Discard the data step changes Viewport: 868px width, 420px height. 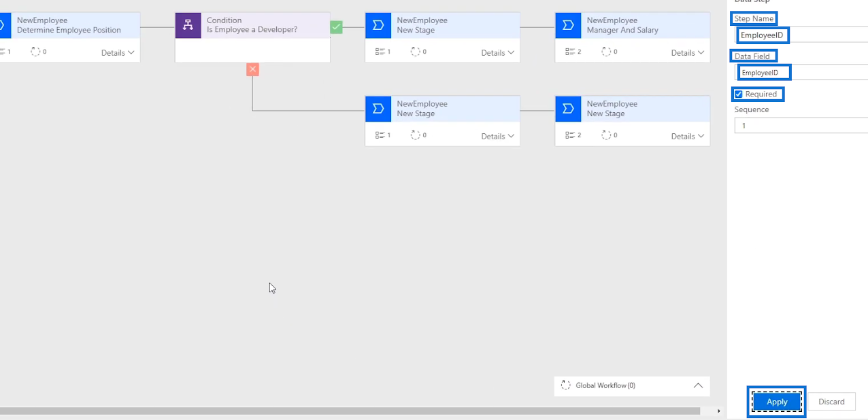(831, 402)
